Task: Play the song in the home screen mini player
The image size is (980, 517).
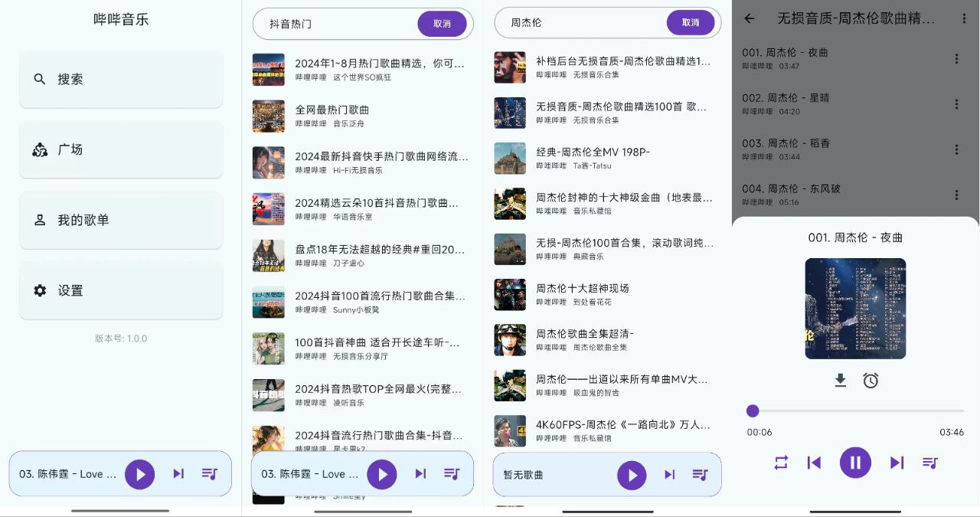Action: tap(140, 474)
